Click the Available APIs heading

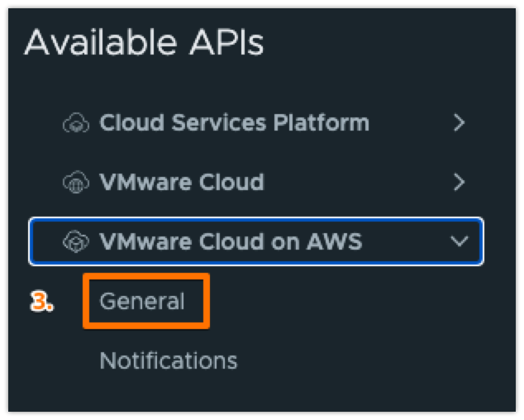click(x=144, y=43)
